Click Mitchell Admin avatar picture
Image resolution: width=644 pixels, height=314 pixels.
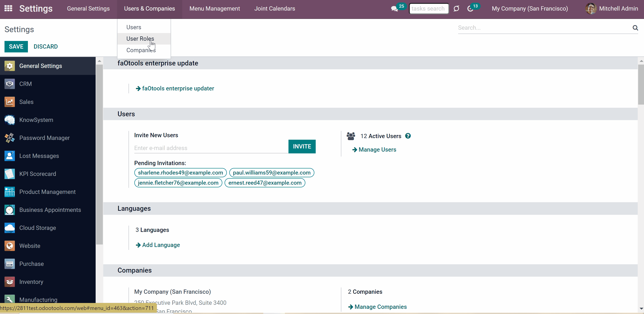(x=591, y=9)
